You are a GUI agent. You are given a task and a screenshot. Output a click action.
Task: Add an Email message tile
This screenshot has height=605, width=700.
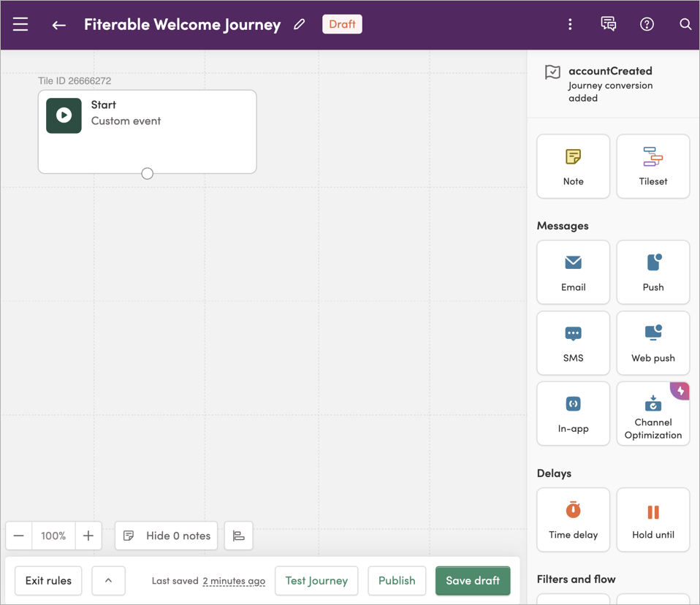[573, 272]
